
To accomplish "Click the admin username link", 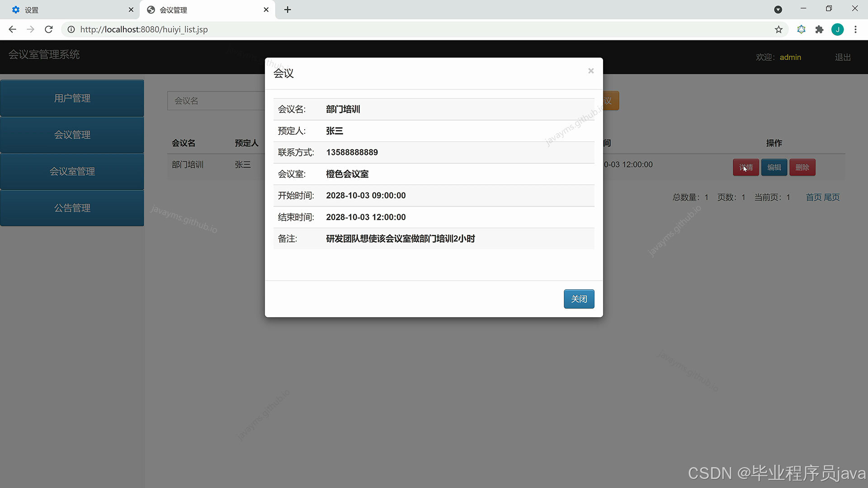I will 790,57.
